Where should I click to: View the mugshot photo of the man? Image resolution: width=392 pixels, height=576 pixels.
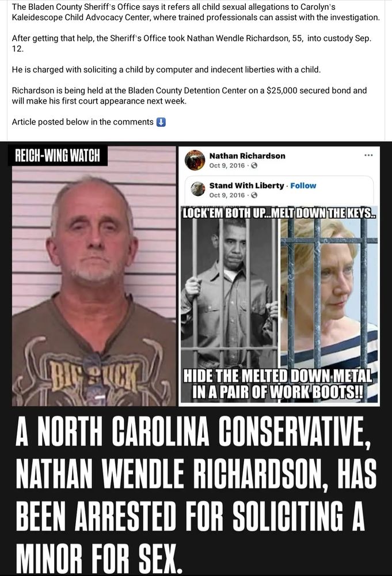pyautogui.click(x=94, y=276)
